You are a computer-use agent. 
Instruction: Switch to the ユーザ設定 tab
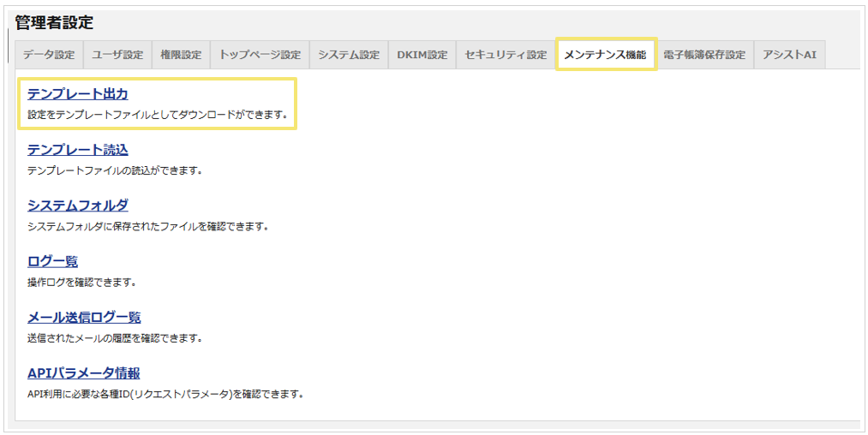(x=117, y=55)
